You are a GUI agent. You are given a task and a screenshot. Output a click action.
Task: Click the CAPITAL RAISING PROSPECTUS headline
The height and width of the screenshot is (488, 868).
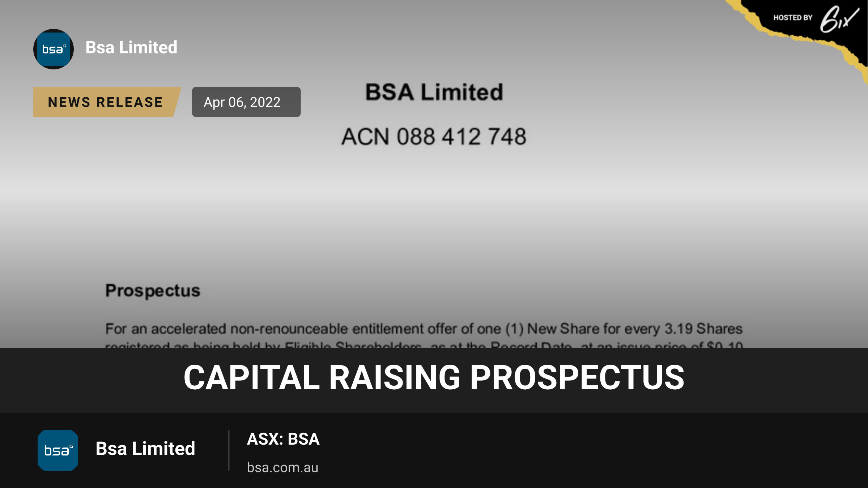coord(434,377)
